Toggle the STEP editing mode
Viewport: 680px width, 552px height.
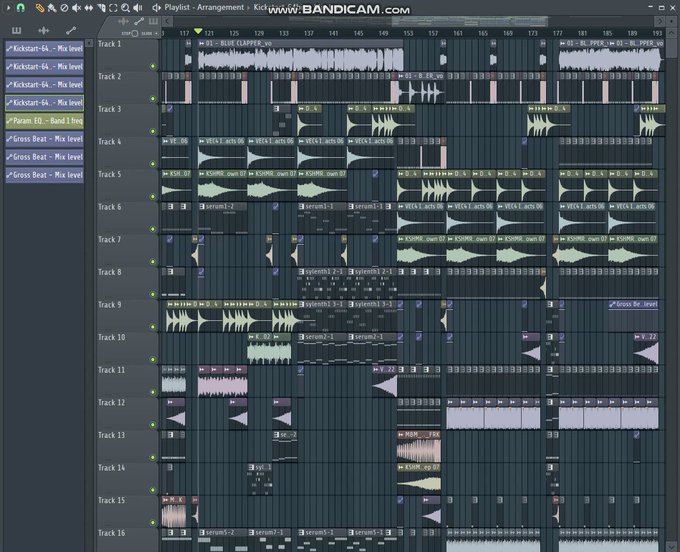[x=134, y=33]
